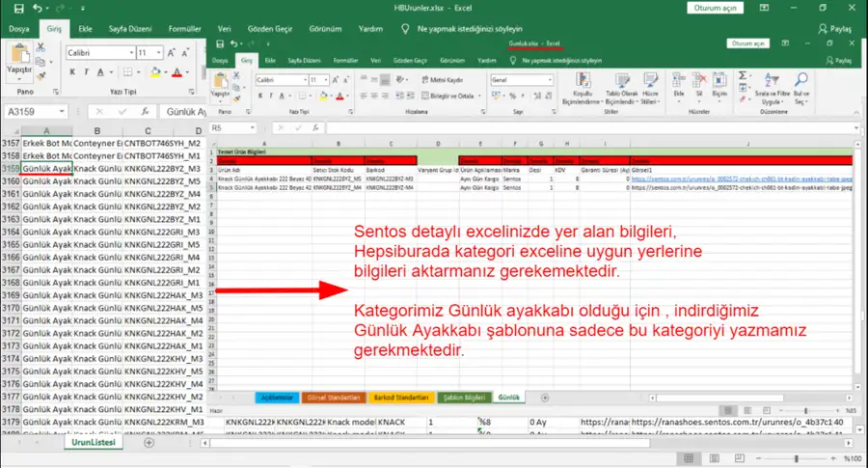The image size is (868, 468).
Task: Open Calibri font dropdown in HBUrunler window
Action: pyautogui.click(x=132, y=53)
